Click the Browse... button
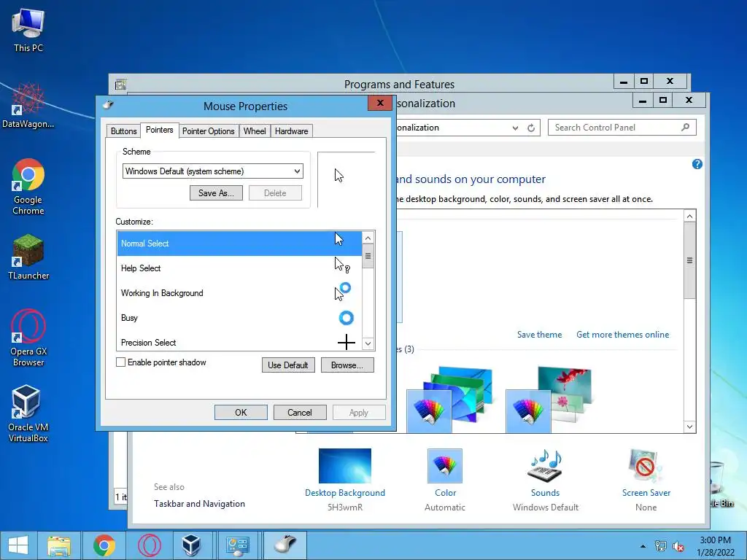This screenshot has width=747, height=560. (x=347, y=365)
